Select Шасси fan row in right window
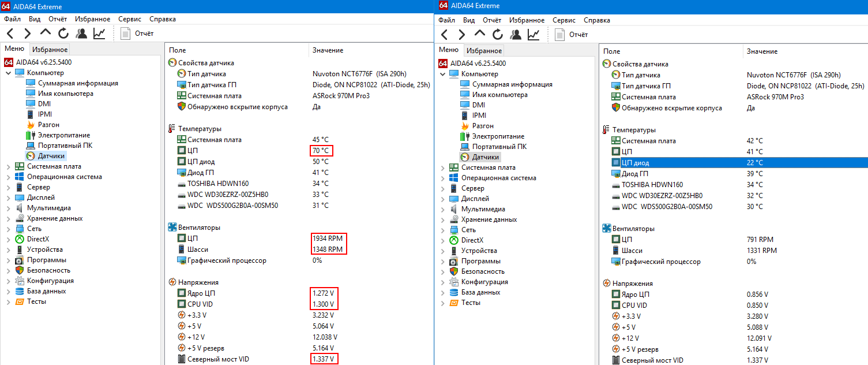Viewport: 868px width, 365px height. click(734, 251)
